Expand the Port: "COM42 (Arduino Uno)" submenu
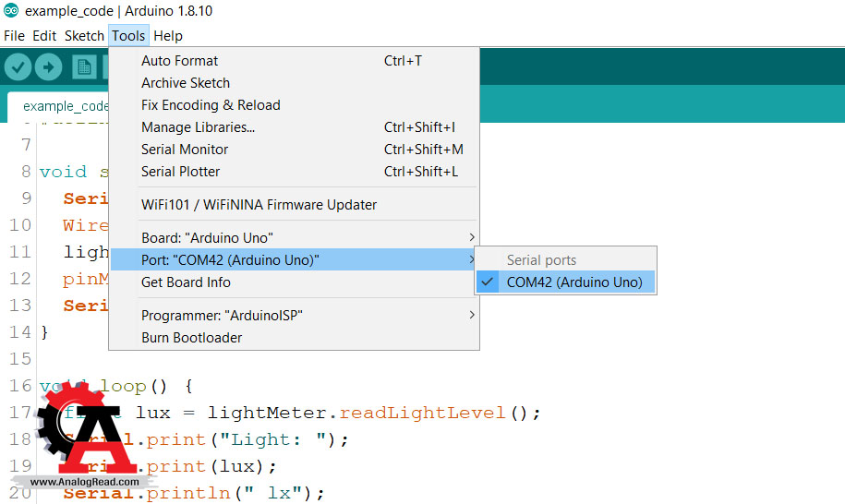 [x=295, y=259]
